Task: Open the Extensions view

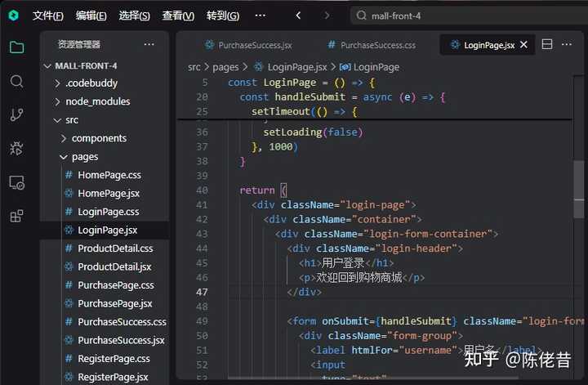Action: (16, 217)
